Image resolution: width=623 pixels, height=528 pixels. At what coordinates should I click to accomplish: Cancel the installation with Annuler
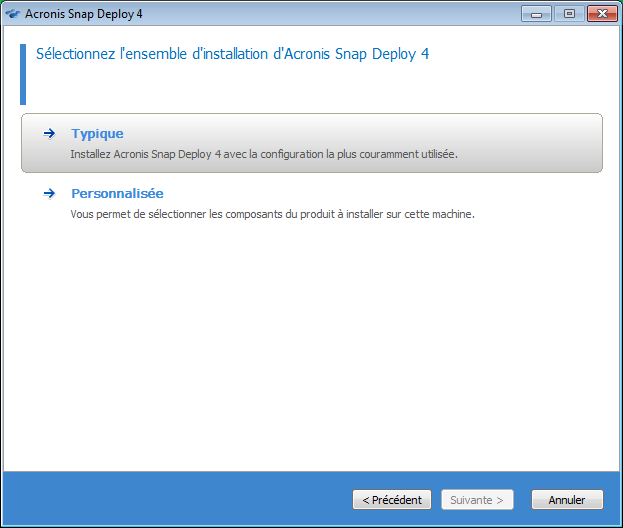coord(566,499)
